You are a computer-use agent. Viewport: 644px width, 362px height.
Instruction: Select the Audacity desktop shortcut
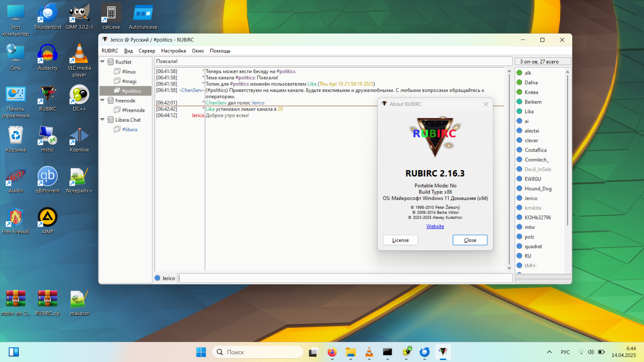(47, 58)
